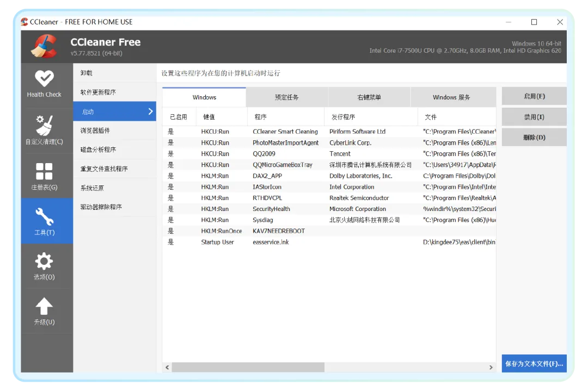Screen dimensions: 588x391
Task: Switch to the Windows tab
Action: point(204,97)
